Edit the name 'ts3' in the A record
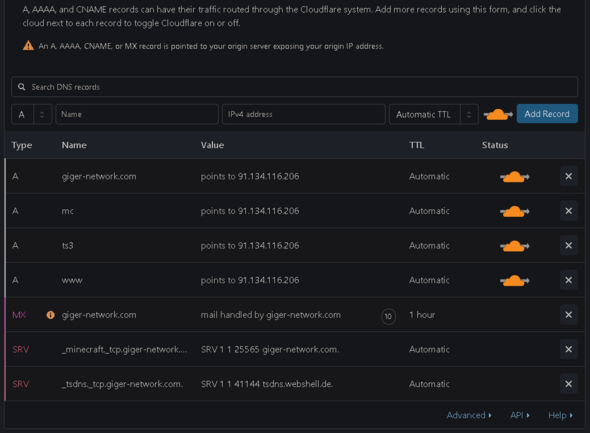The width and height of the screenshot is (590, 433). (x=68, y=246)
